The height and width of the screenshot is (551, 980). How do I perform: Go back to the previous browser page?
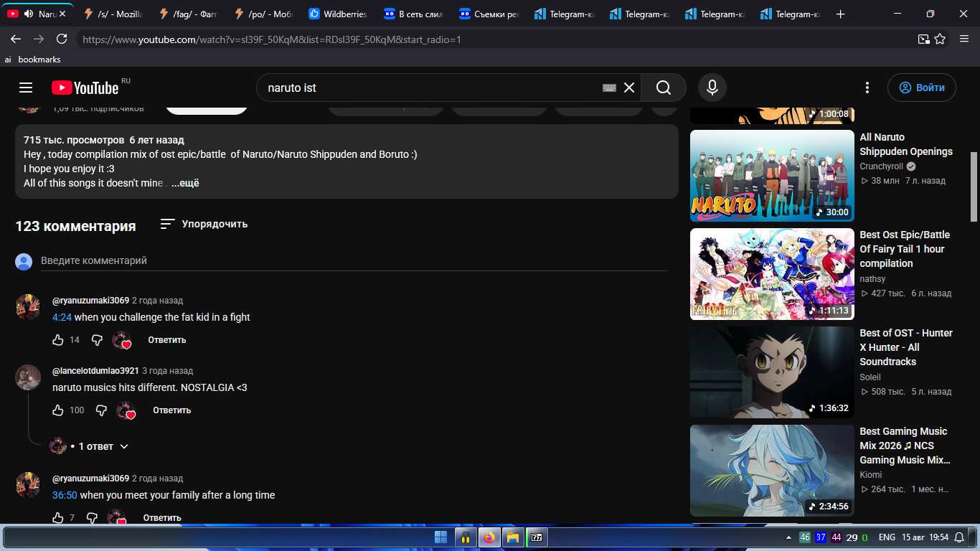coord(16,39)
